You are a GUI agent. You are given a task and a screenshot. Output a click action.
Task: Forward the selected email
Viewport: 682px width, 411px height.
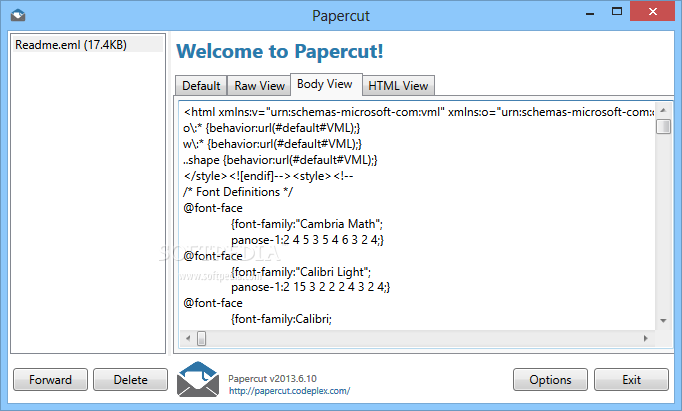coord(50,380)
